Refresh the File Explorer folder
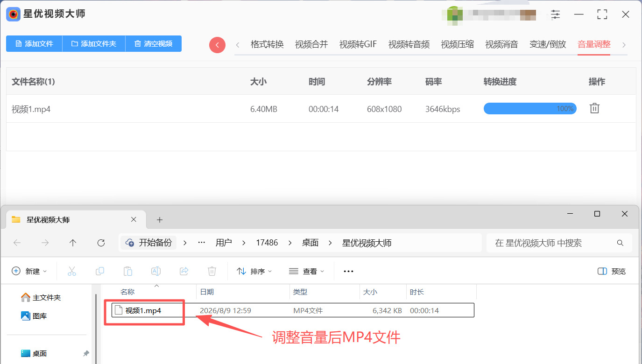Viewport: 642px width, 364px height. click(101, 243)
